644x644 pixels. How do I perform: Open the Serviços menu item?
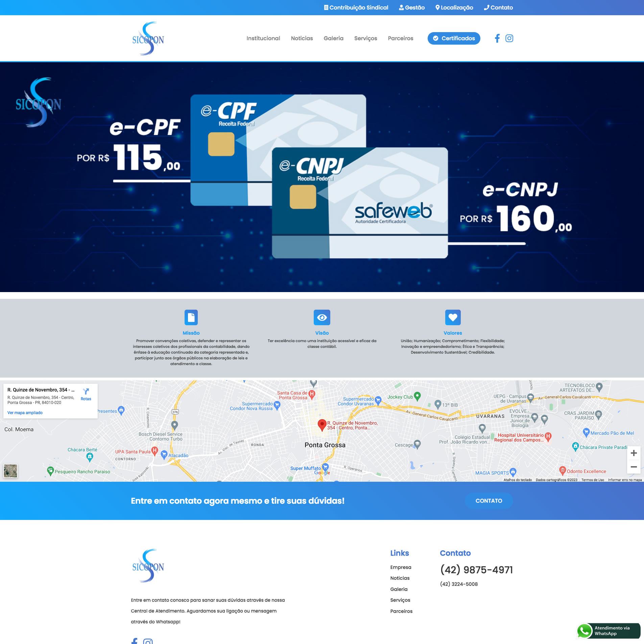(x=365, y=38)
